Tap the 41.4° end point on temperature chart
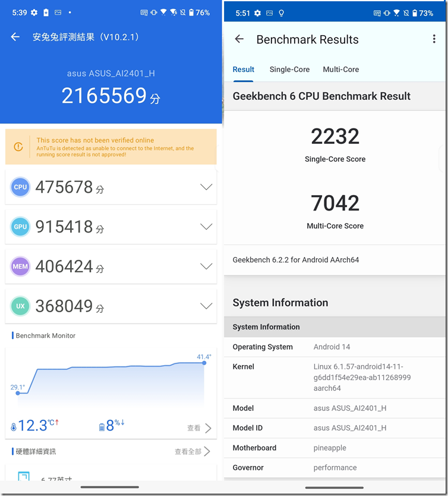Viewport: 448px width, 496px height. click(204, 363)
